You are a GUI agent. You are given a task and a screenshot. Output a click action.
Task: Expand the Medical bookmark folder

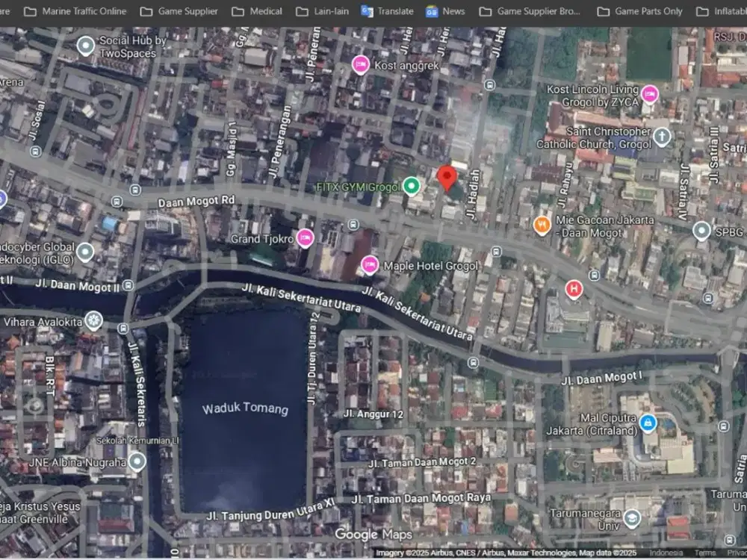click(x=257, y=11)
